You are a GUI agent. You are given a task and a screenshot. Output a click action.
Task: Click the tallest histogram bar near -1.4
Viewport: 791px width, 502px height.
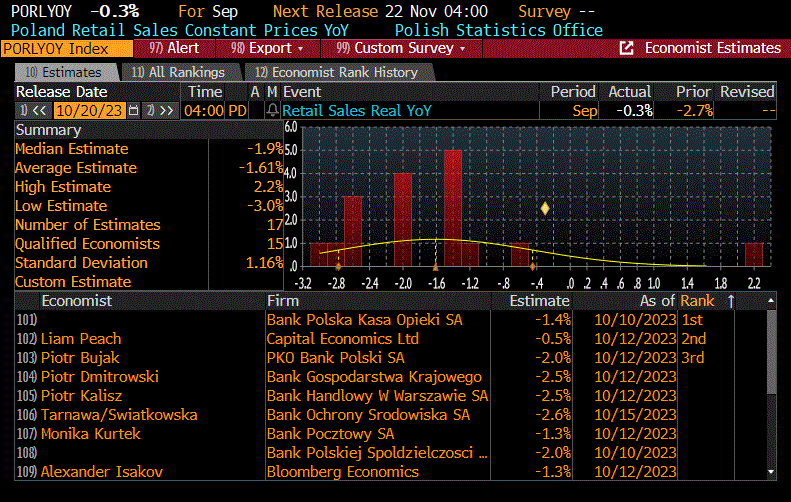click(x=453, y=208)
